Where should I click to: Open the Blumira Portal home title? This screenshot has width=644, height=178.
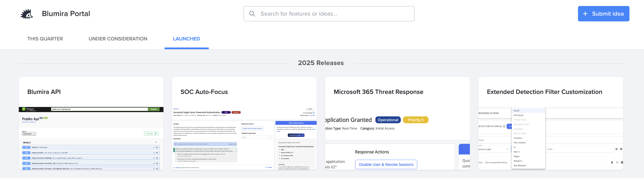pos(66,13)
